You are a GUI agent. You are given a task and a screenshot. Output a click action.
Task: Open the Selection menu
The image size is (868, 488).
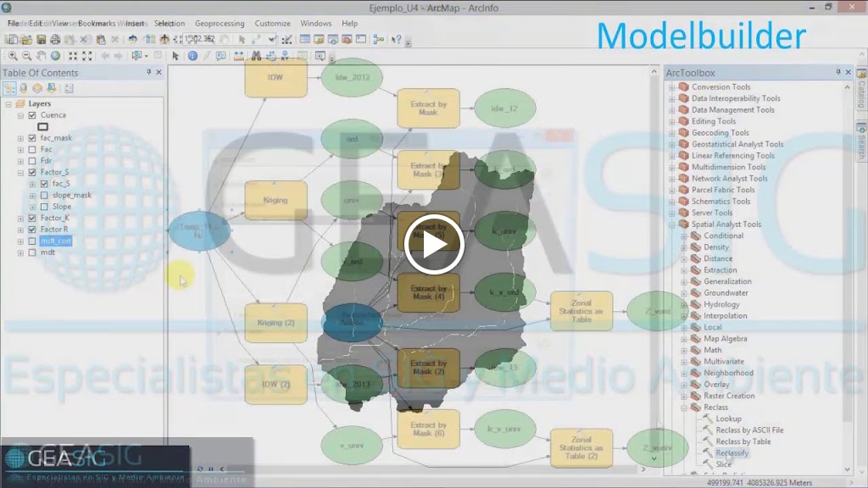coord(170,23)
